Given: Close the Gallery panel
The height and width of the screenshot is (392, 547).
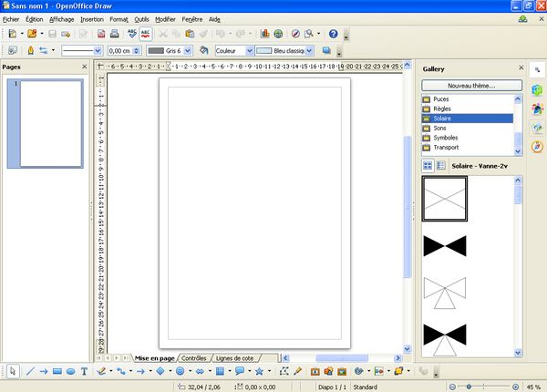Looking at the screenshot, I should click(521, 67).
